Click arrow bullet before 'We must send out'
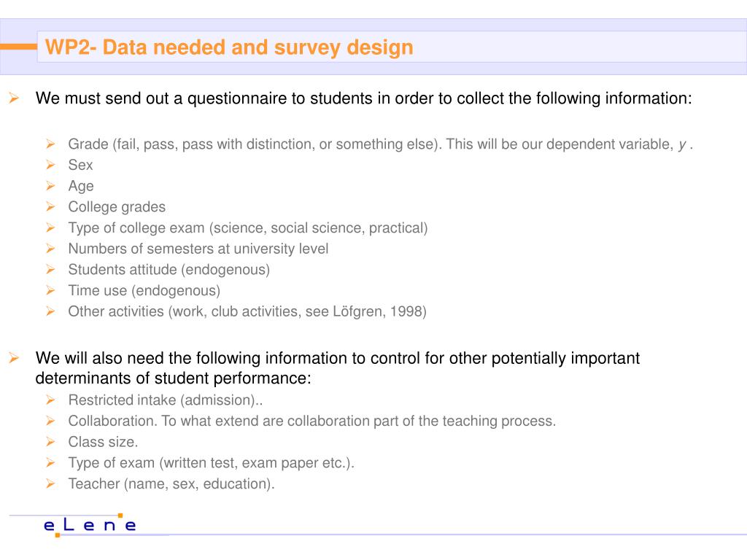The width and height of the screenshot is (747, 560). click(14, 98)
